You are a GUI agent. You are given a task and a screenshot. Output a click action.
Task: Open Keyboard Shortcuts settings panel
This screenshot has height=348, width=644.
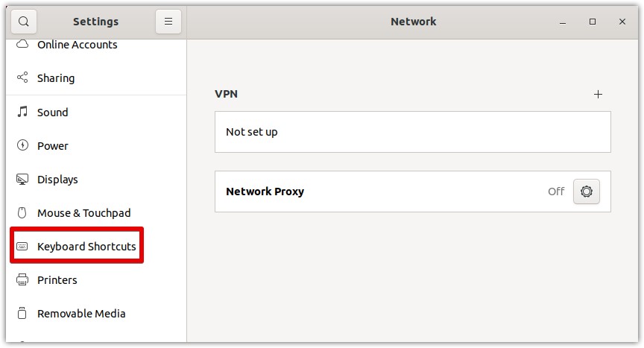[86, 247]
